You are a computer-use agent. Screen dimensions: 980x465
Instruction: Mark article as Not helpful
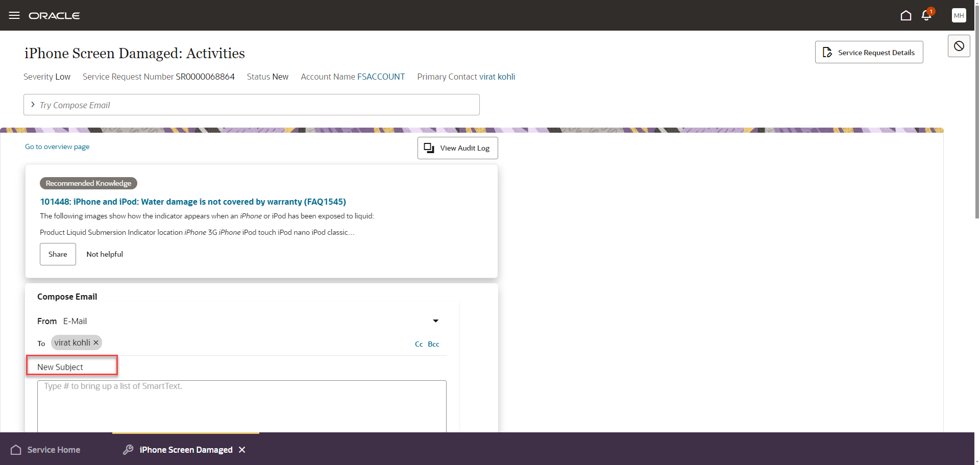click(105, 254)
